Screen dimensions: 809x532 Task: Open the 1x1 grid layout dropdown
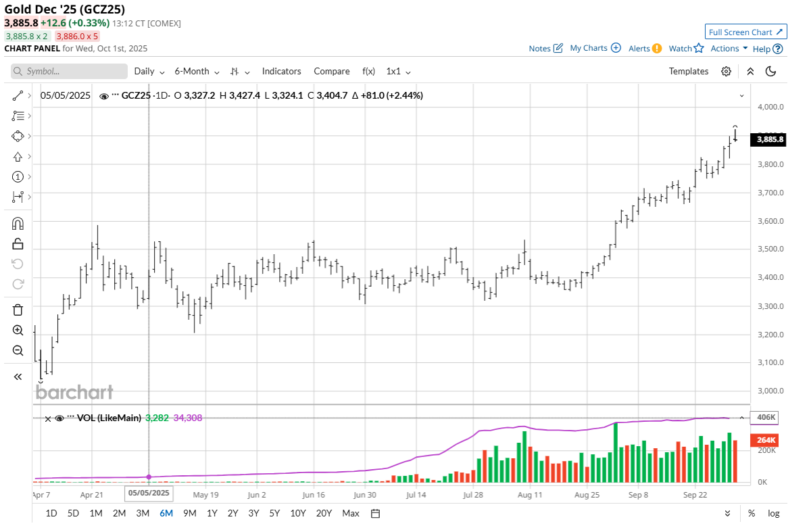398,71
